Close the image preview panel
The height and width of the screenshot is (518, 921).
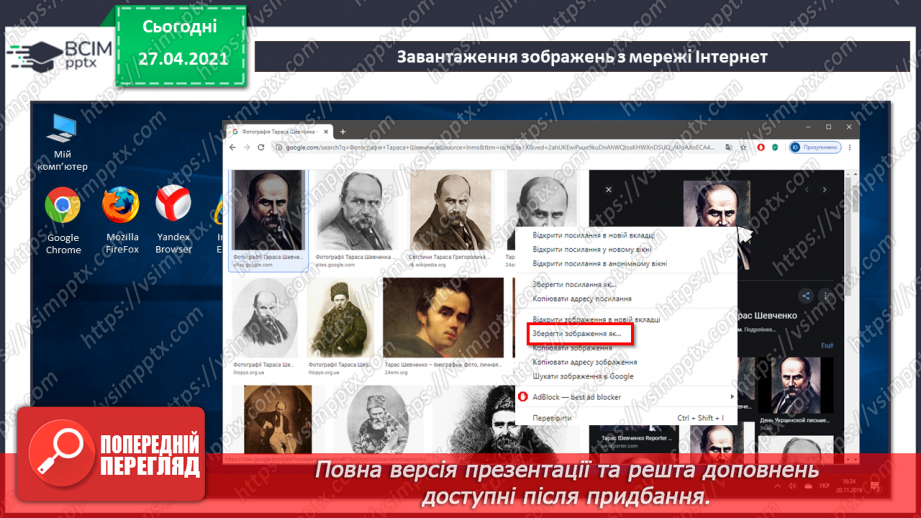(609, 189)
